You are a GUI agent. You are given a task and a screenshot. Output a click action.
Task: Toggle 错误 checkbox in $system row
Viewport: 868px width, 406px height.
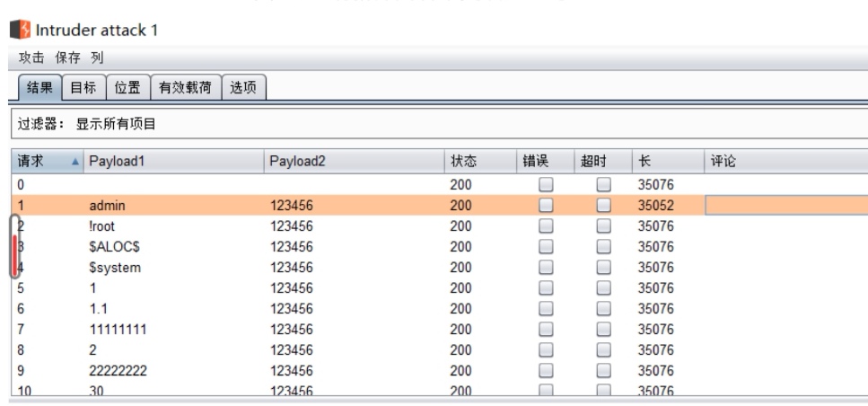(546, 268)
